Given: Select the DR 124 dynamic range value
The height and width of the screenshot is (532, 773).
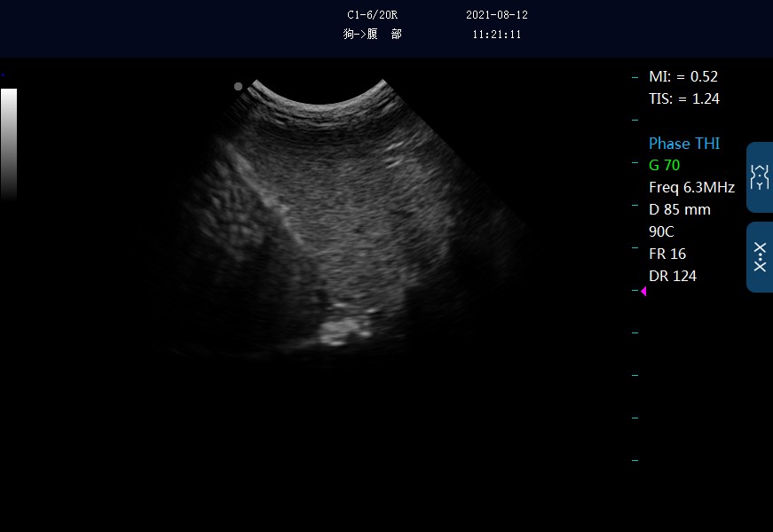Looking at the screenshot, I should click(673, 276).
